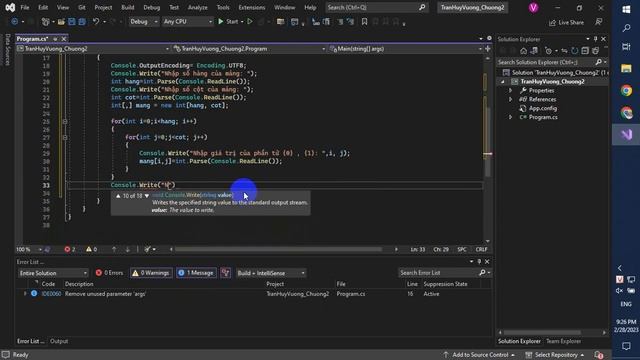Switch to the Team Explorer tab
640x360 pixels.
[x=563, y=341]
